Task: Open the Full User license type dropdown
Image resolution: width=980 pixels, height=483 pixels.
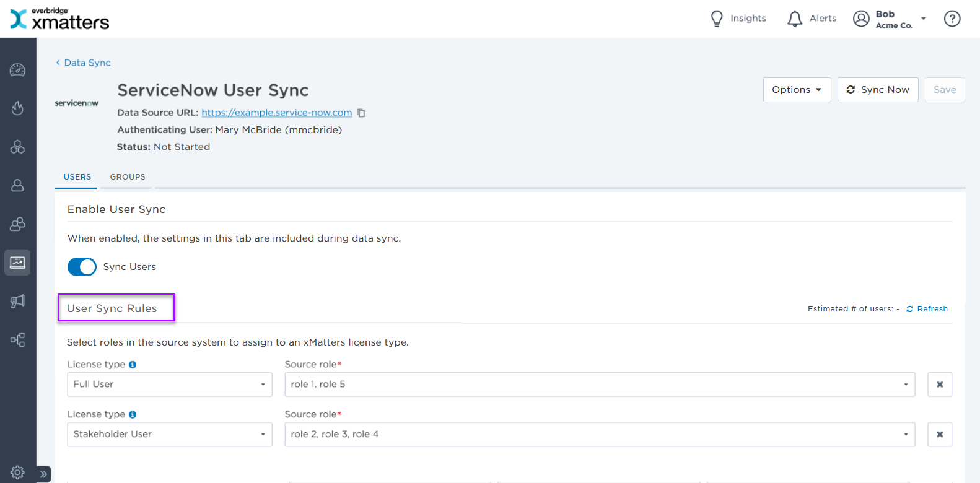Action: pyautogui.click(x=169, y=385)
